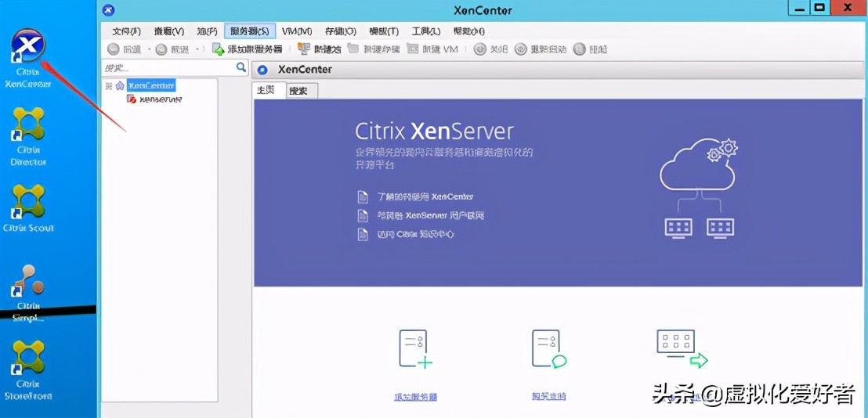The width and height of the screenshot is (868, 418).
Task: Open the Citrix Knowledge Center link
Action: [x=415, y=234]
